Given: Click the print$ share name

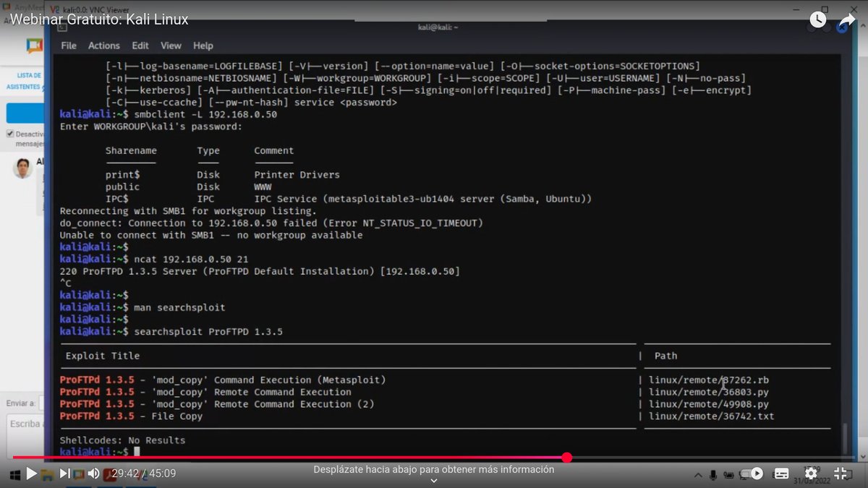Looking at the screenshot, I should [123, 175].
